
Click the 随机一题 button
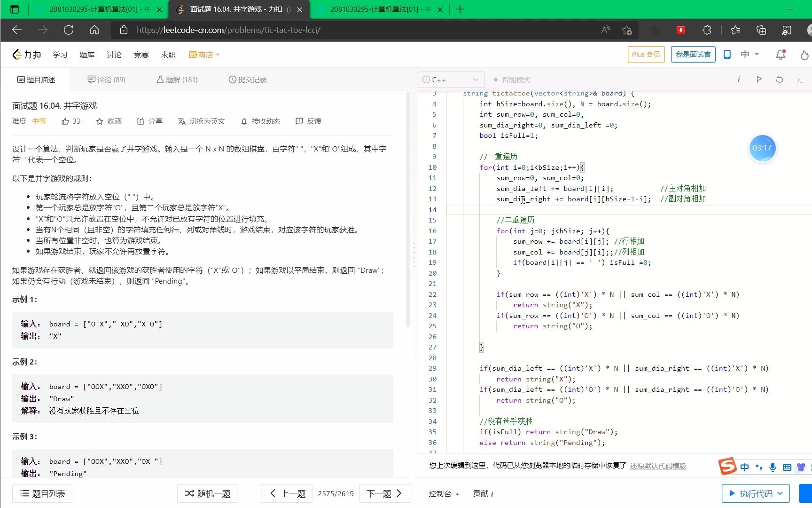[207, 493]
